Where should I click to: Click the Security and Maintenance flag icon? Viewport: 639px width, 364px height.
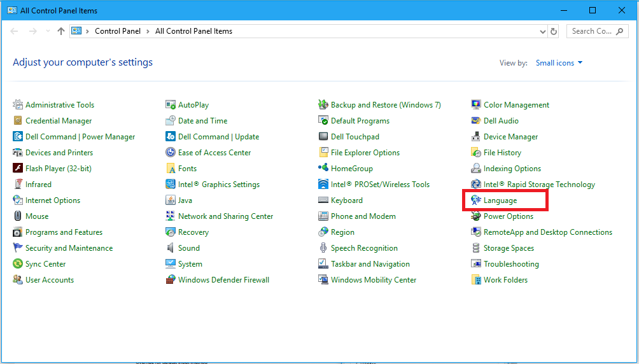(x=18, y=248)
